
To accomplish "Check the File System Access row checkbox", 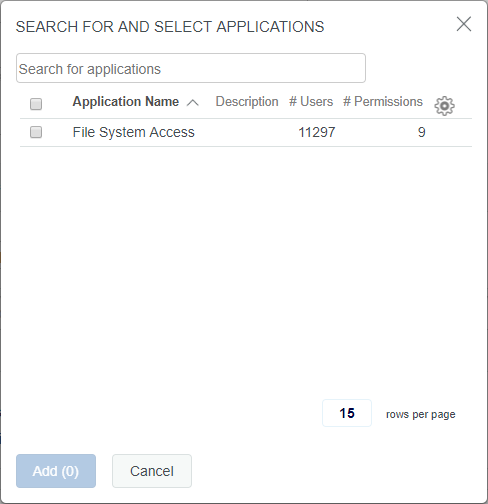I will tap(36, 132).
